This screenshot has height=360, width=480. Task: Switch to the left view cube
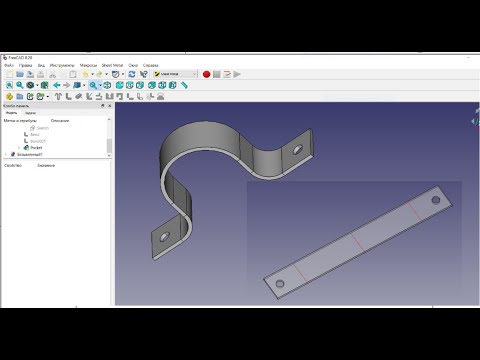click(173, 85)
